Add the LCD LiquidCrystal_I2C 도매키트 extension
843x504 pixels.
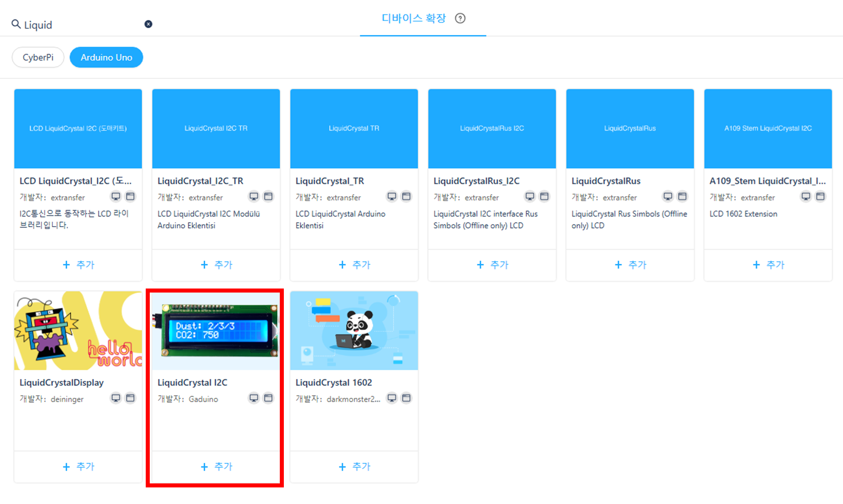pos(78,265)
